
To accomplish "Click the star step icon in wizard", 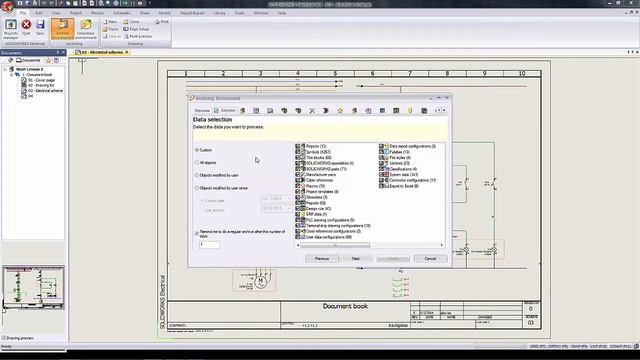I will [x=340, y=111].
